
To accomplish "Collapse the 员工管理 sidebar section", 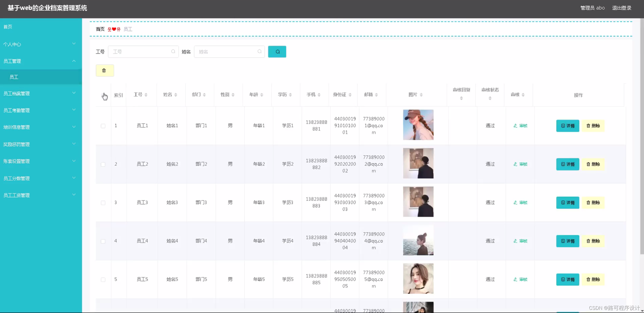I will tap(40, 61).
